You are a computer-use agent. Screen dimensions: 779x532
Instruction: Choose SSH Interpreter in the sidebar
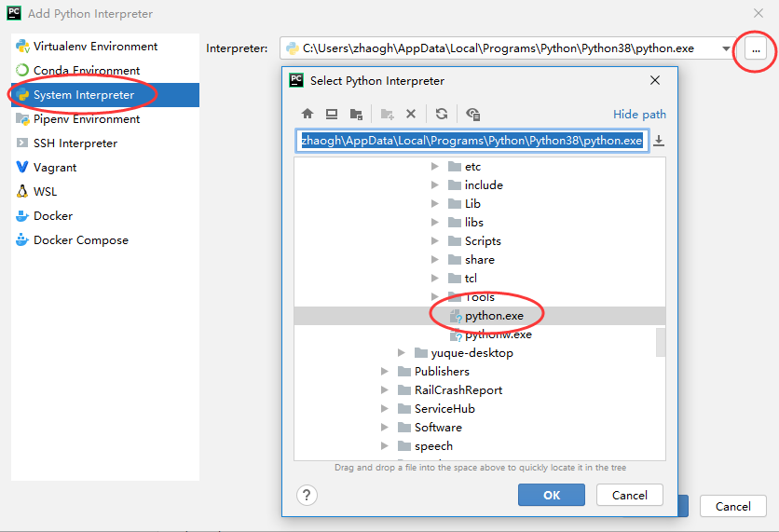pyautogui.click(x=104, y=143)
